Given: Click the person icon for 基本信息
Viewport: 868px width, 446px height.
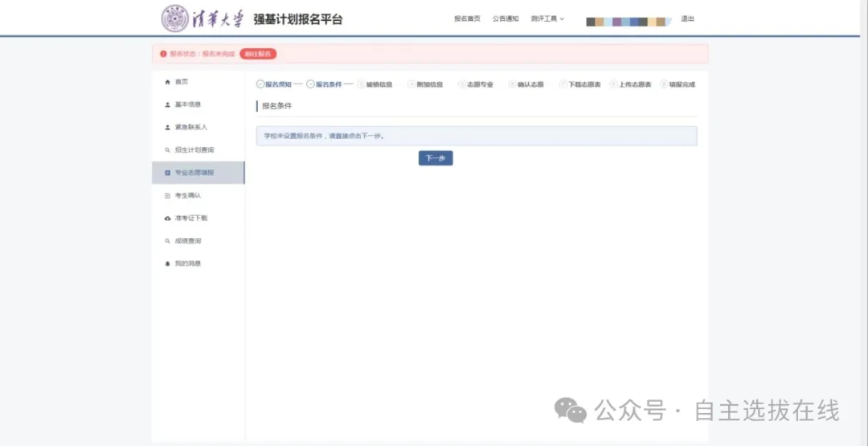Looking at the screenshot, I should [x=167, y=104].
